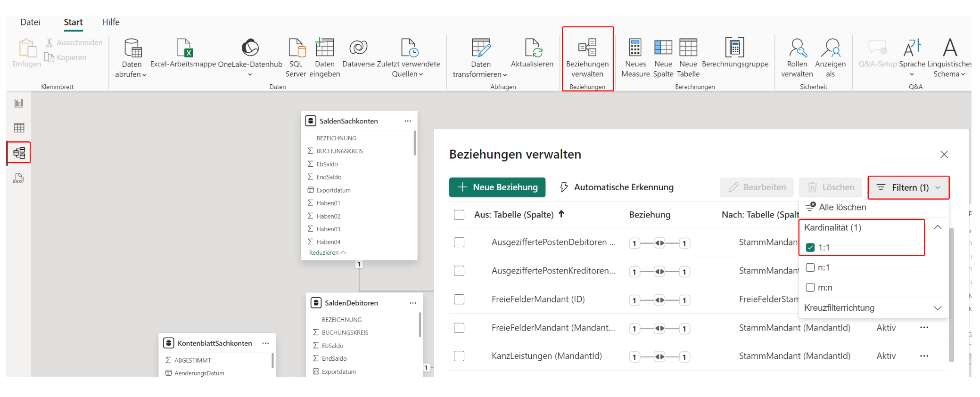The image size is (980, 397).
Task: Click Neue Tabelle in ribbon
Action: (x=688, y=57)
